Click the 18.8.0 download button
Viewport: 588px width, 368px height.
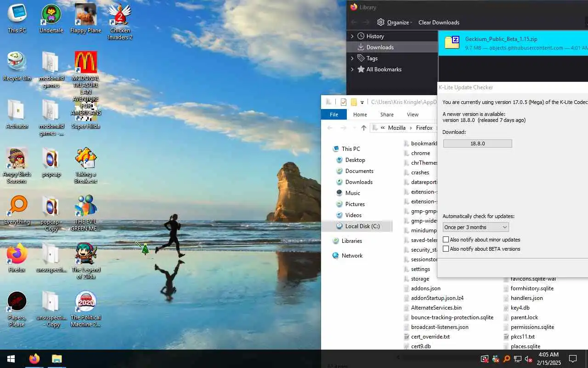(477, 144)
